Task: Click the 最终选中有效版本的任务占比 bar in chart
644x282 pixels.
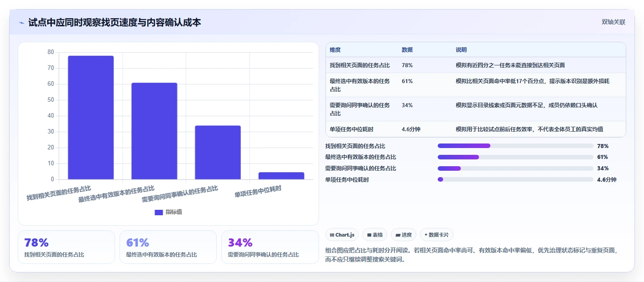Action: [155, 131]
